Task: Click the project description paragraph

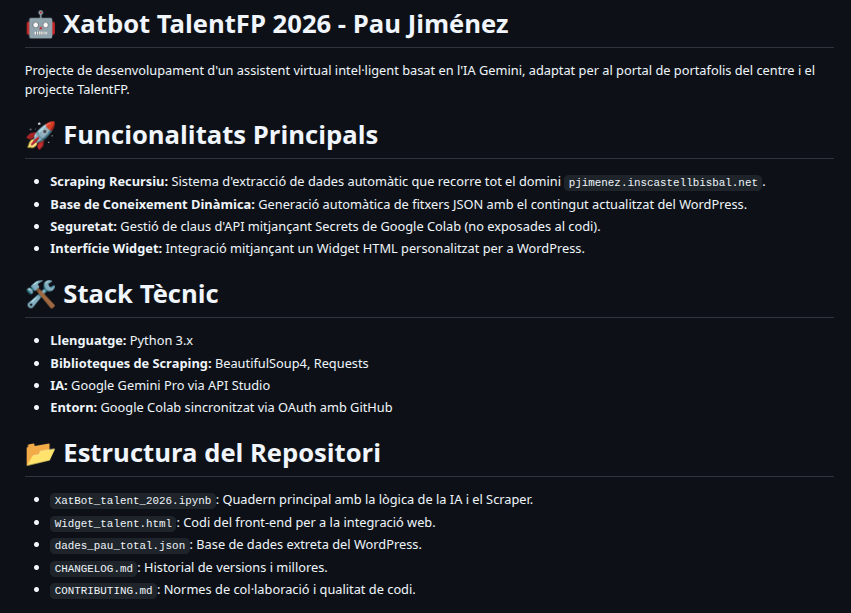Action: click(x=420, y=80)
